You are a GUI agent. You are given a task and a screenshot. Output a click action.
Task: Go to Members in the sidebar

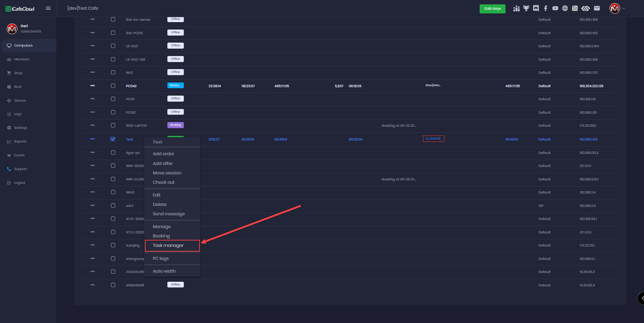pyautogui.click(x=21, y=59)
